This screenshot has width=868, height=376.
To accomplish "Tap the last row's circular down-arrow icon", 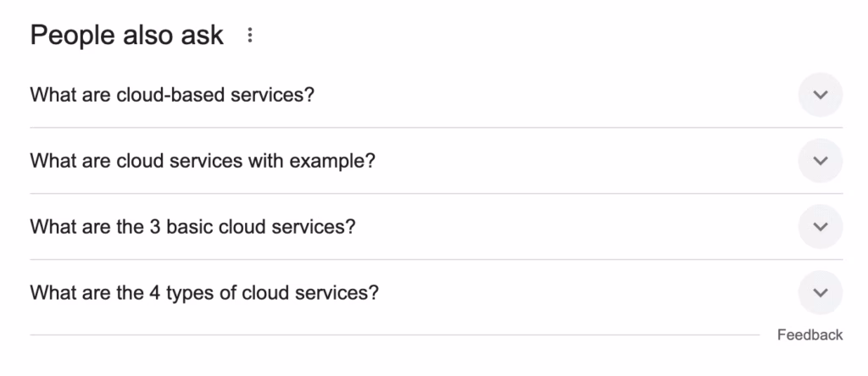I will click(x=820, y=293).
